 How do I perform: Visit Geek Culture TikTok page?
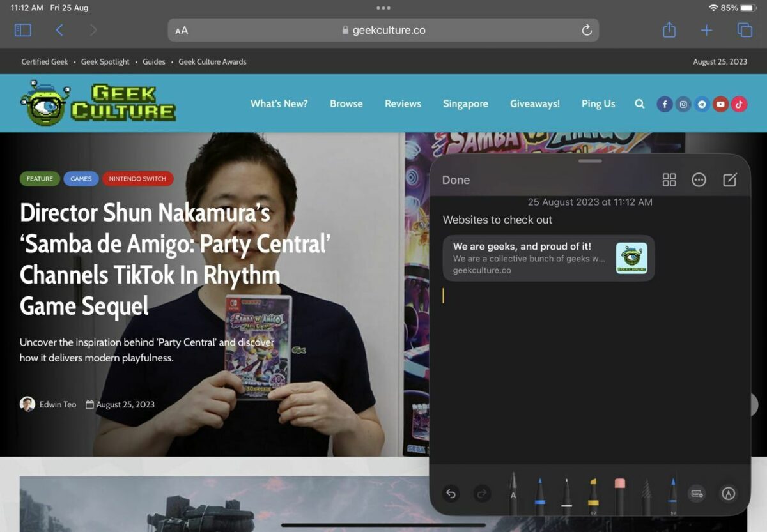[x=739, y=104]
